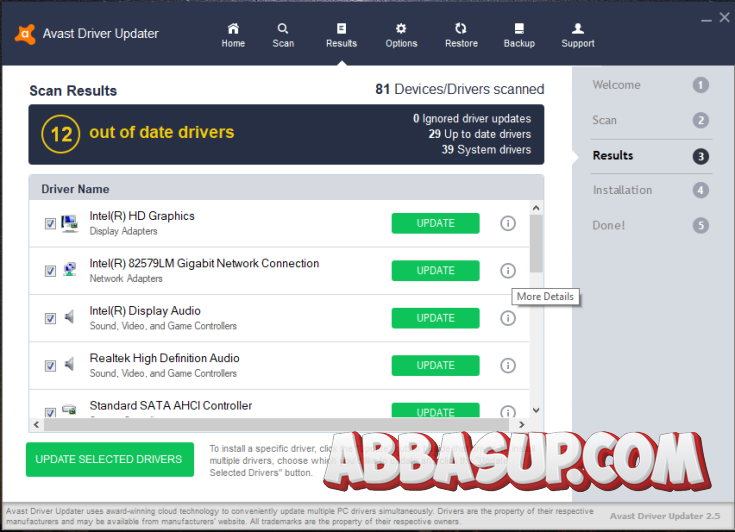Click the Scan step in the wizard sidebar
Image resolution: width=735 pixels, height=532 pixels.
click(651, 120)
